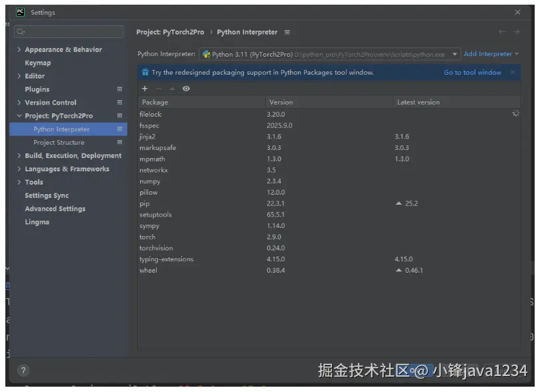This screenshot has width=540, height=392.
Task: Open the Add Interpreter dropdown
Action: (491, 54)
